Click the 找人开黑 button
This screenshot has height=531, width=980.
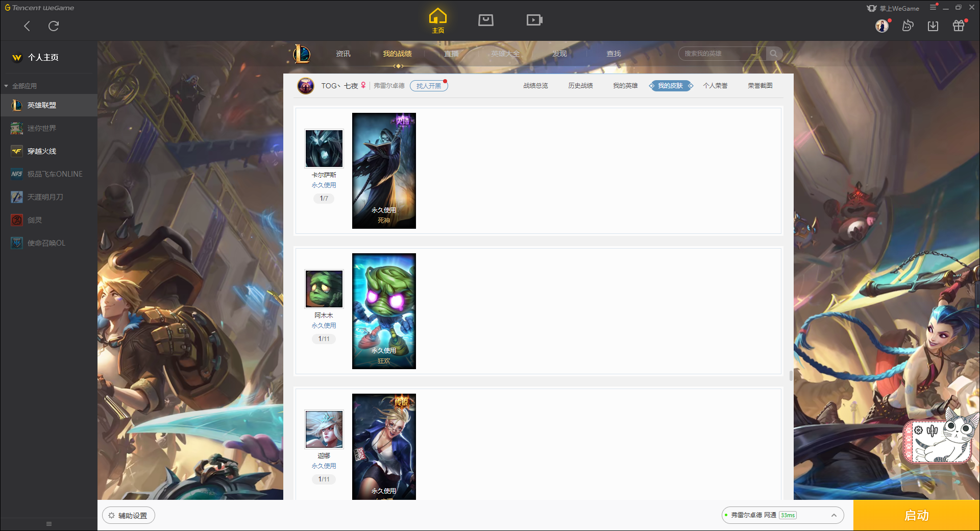(x=429, y=86)
